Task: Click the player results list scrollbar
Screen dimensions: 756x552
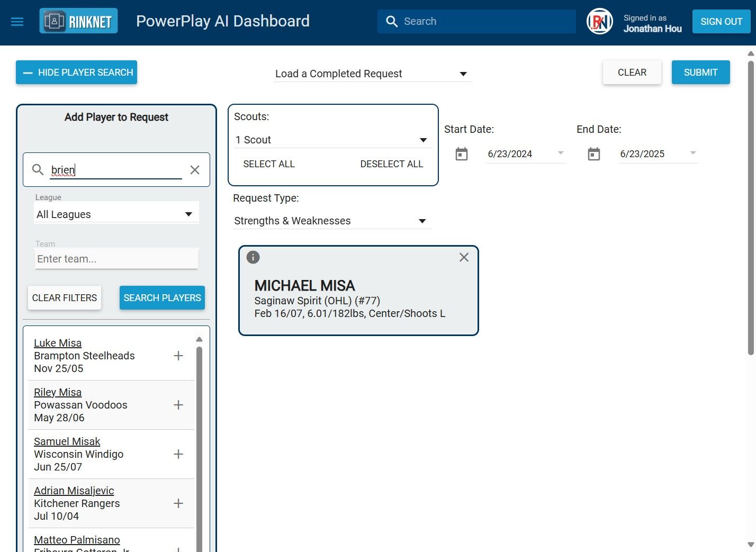Action: click(200, 449)
